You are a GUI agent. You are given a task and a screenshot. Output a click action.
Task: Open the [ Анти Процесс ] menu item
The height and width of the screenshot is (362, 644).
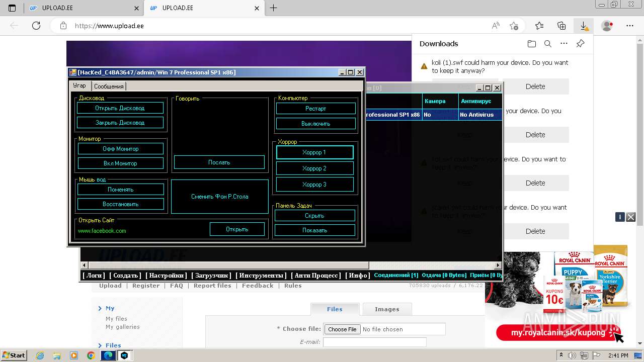[x=316, y=276]
